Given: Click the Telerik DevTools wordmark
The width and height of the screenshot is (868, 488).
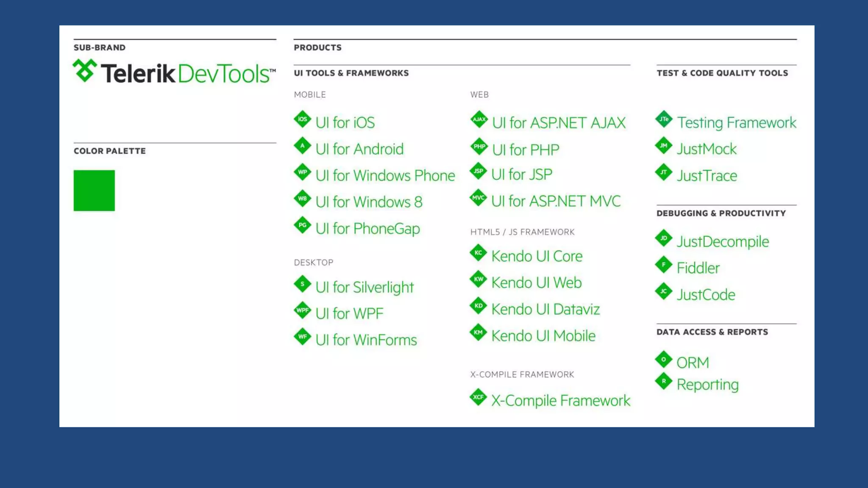Looking at the screenshot, I should 188,74.
